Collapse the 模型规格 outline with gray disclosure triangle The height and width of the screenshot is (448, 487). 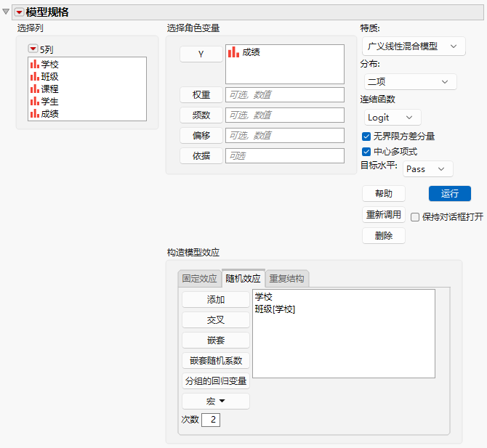click(x=6, y=12)
